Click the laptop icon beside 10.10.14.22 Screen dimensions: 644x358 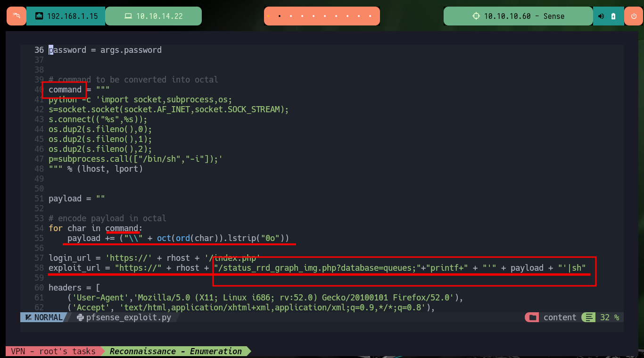tap(128, 16)
